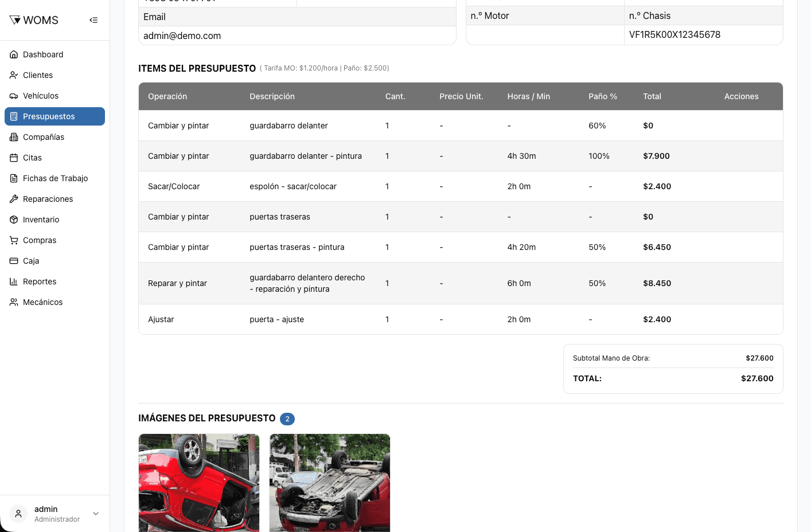Click the Sacar/Colocar operation cell
This screenshot has height=532, width=811.
pyautogui.click(x=174, y=186)
